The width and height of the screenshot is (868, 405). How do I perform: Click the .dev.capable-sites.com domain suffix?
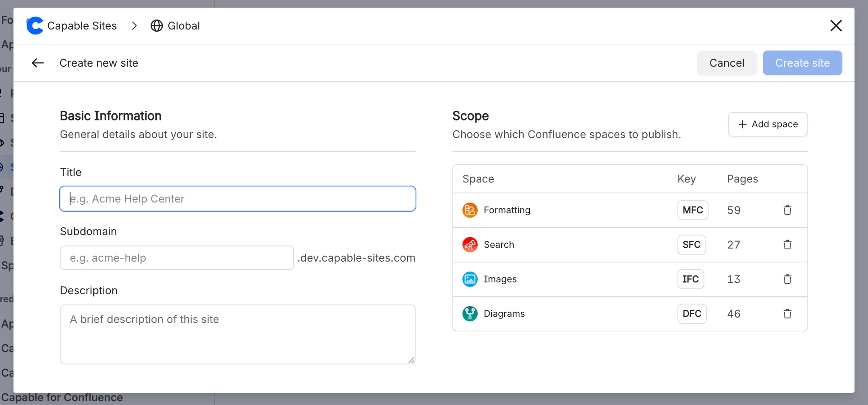(356, 258)
